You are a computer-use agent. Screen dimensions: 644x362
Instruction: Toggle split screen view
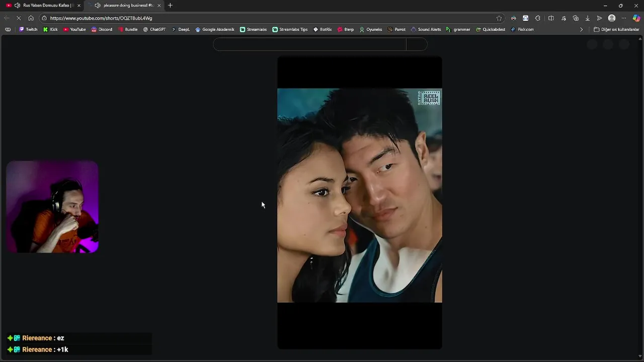(551, 18)
